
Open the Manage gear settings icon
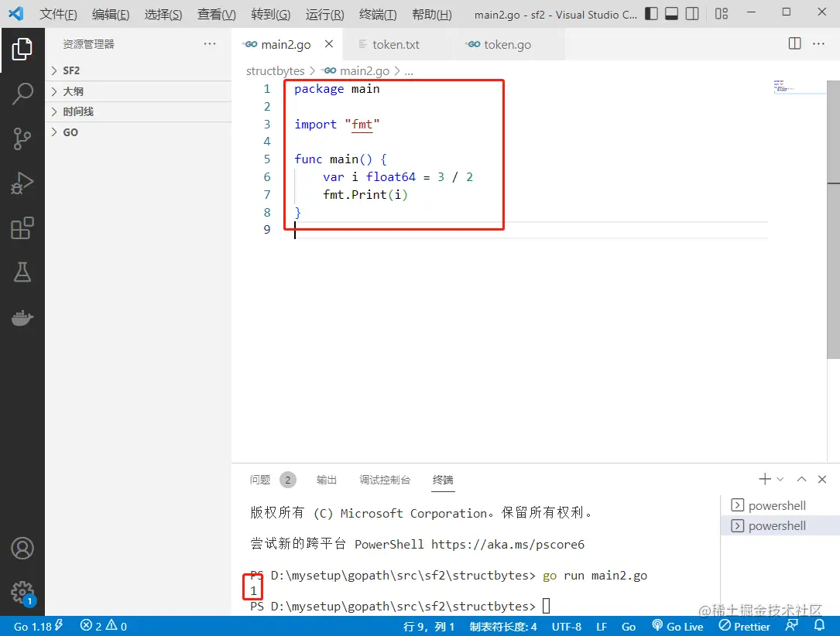(22, 593)
